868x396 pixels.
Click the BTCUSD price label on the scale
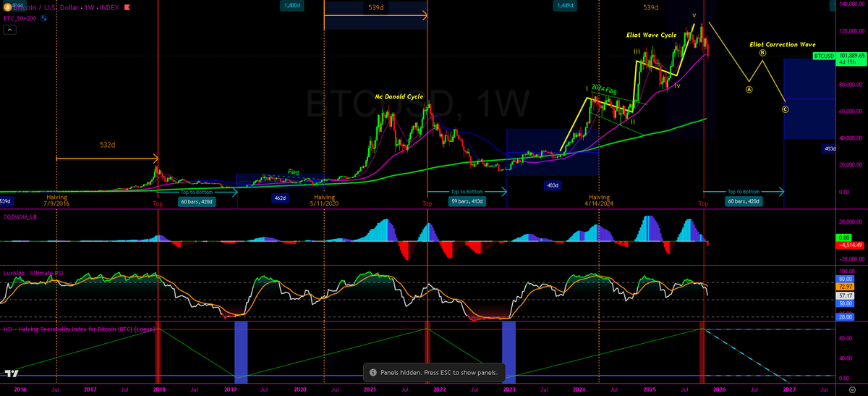(x=822, y=56)
